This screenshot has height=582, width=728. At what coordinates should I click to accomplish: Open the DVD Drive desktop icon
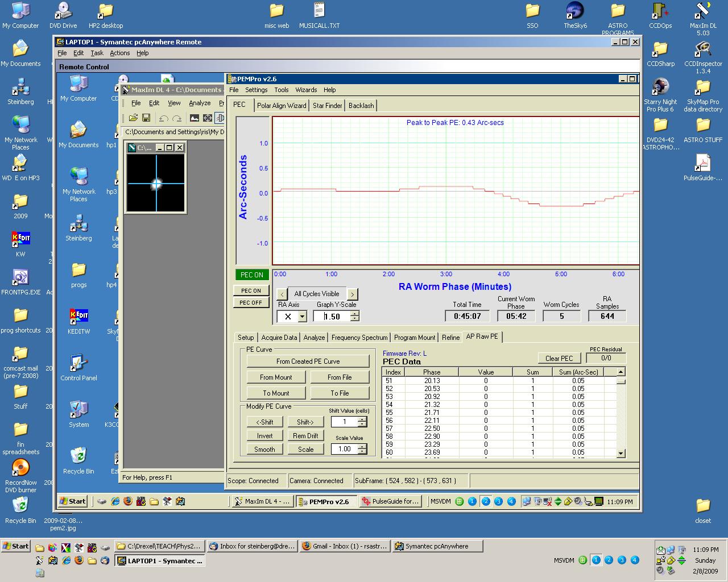pyautogui.click(x=63, y=15)
